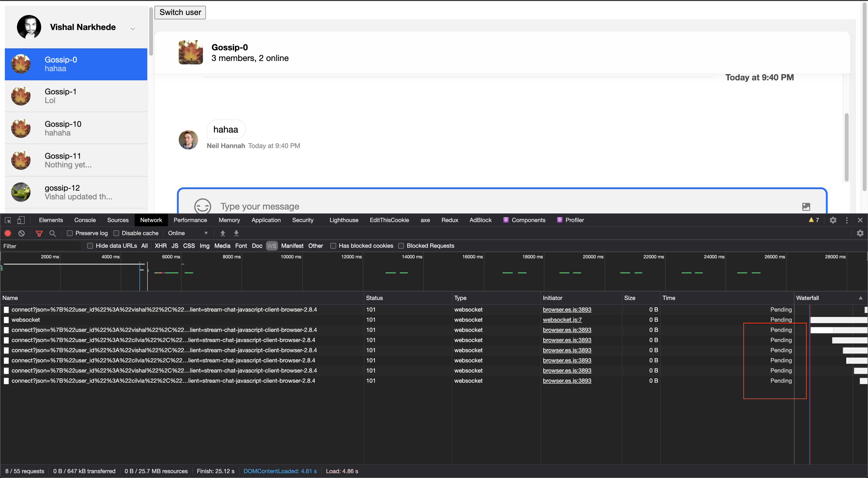Open the emoji picker smiley icon
Screen dimensions: 868x478
202,206
